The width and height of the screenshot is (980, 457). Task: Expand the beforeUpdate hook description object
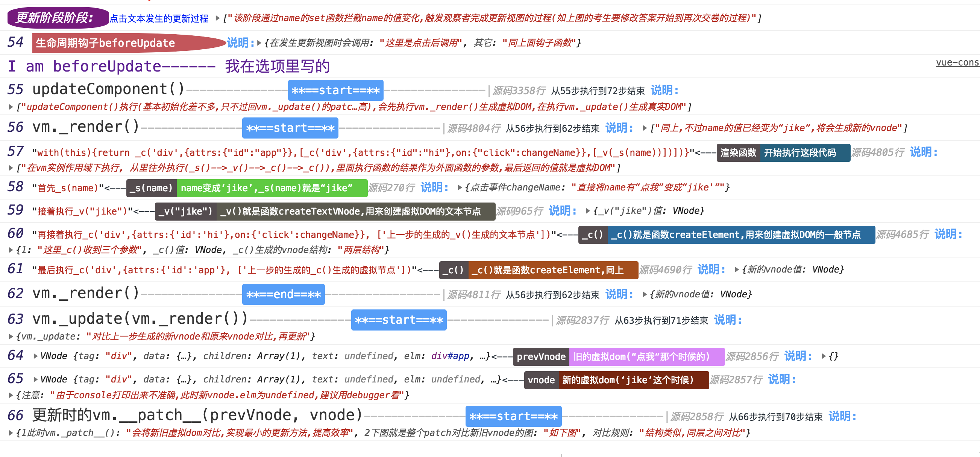coord(259,43)
